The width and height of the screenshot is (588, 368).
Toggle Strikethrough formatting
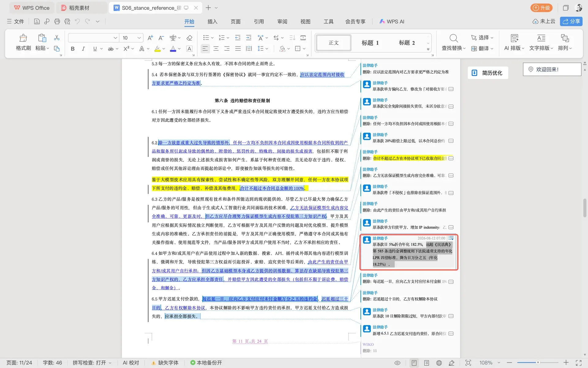tap(111, 48)
